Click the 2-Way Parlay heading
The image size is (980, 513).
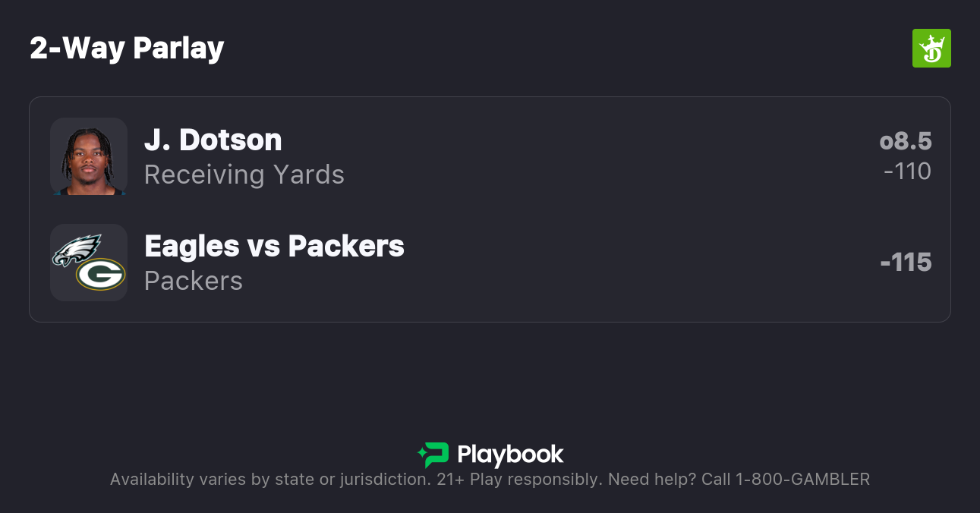(127, 49)
